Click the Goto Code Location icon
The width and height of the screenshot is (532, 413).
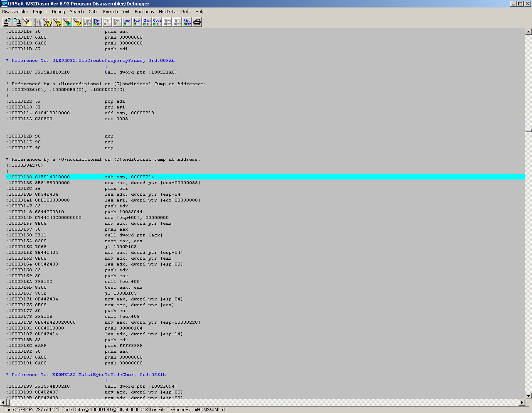pos(77,22)
